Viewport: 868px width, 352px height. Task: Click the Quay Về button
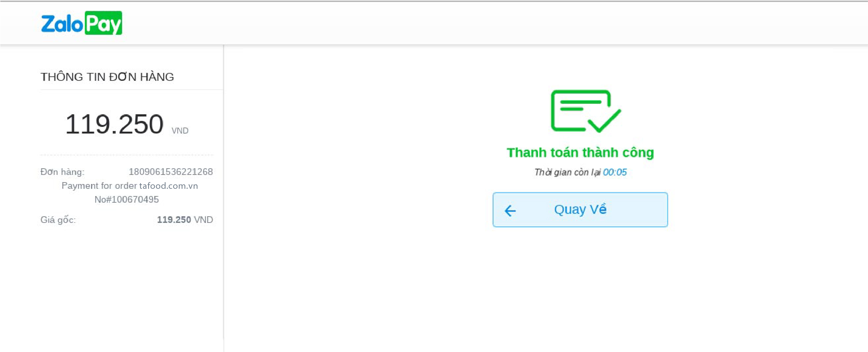pyautogui.click(x=580, y=210)
